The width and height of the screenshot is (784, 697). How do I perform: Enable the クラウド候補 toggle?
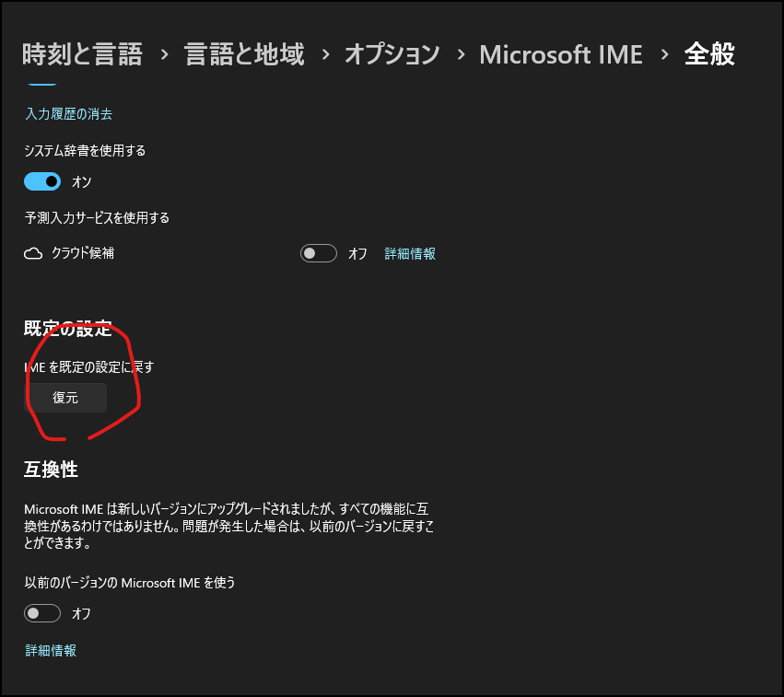(x=319, y=252)
